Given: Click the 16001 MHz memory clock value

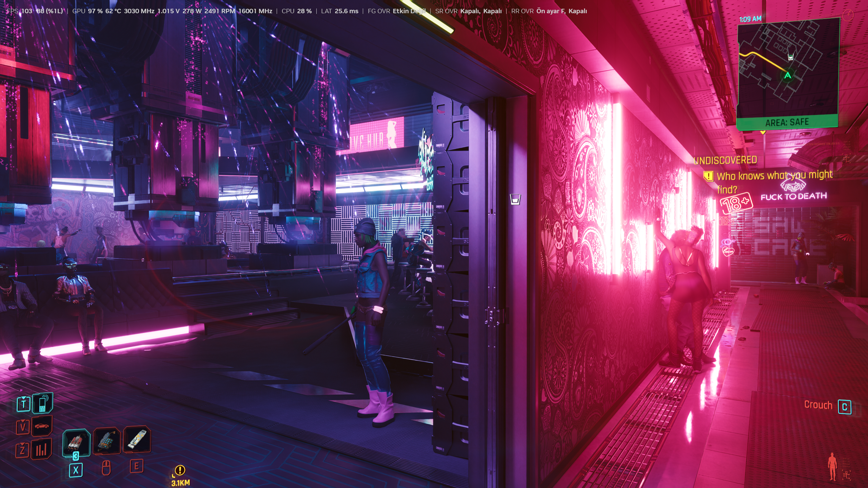Looking at the screenshot, I should pyautogui.click(x=255, y=11).
